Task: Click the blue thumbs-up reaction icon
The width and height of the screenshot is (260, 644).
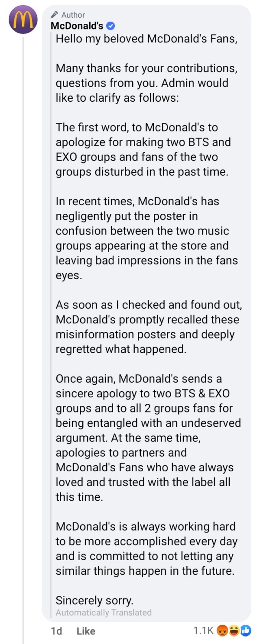Action: tap(246, 631)
